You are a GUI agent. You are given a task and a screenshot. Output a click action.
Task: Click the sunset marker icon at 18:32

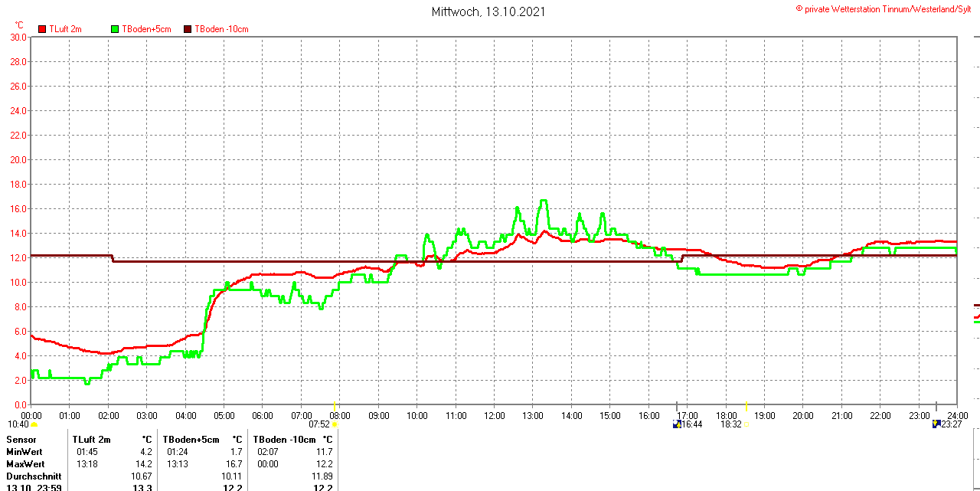point(746,424)
